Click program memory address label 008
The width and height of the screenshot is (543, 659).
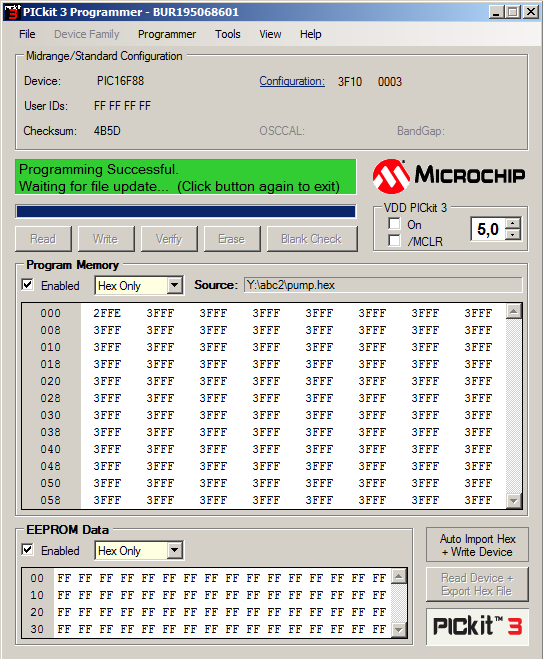pyautogui.click(x=50, y=330)
